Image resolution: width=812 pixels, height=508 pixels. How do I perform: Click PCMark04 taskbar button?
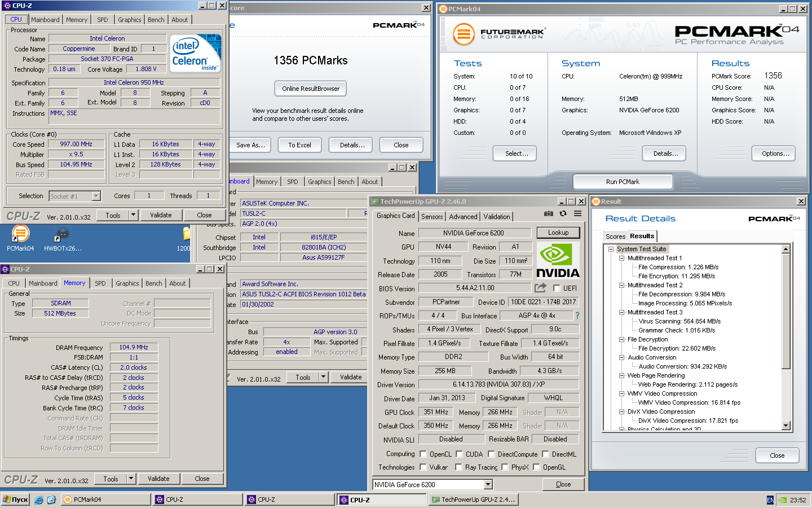105,500
